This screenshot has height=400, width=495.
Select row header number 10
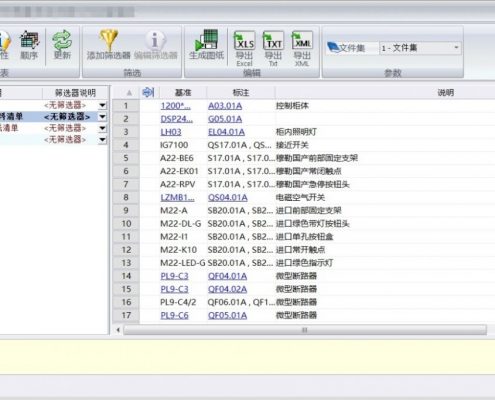(x=126, y=224)
